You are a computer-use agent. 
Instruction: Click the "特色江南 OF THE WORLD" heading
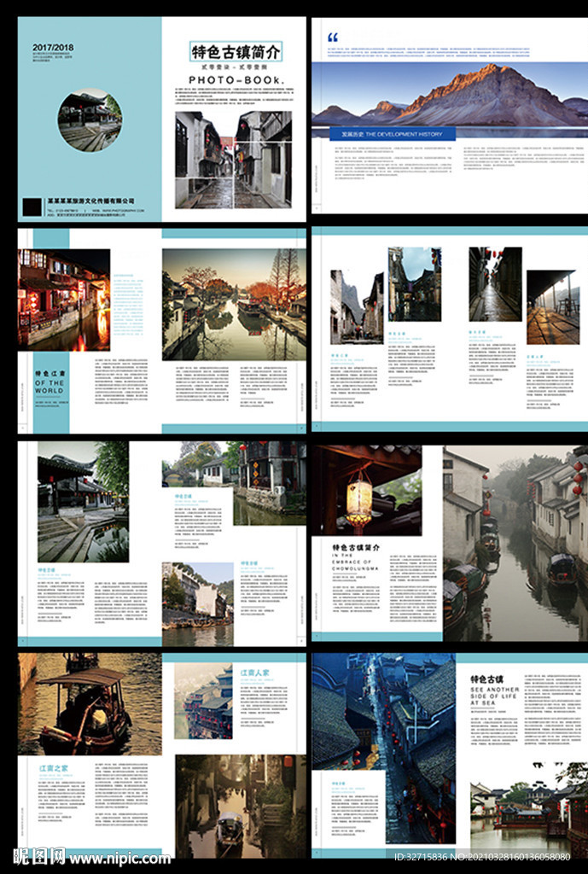(50, 382)
